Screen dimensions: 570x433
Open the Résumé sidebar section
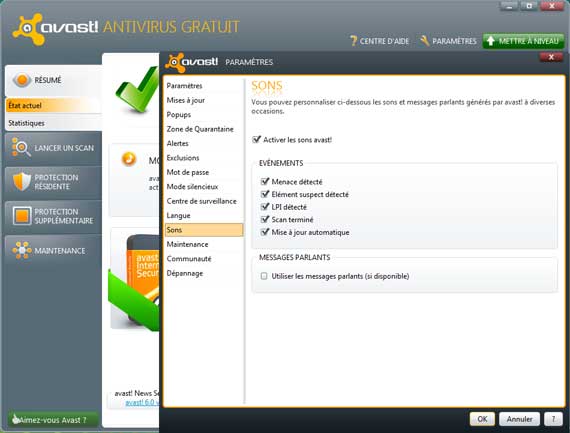pos(53,80)
